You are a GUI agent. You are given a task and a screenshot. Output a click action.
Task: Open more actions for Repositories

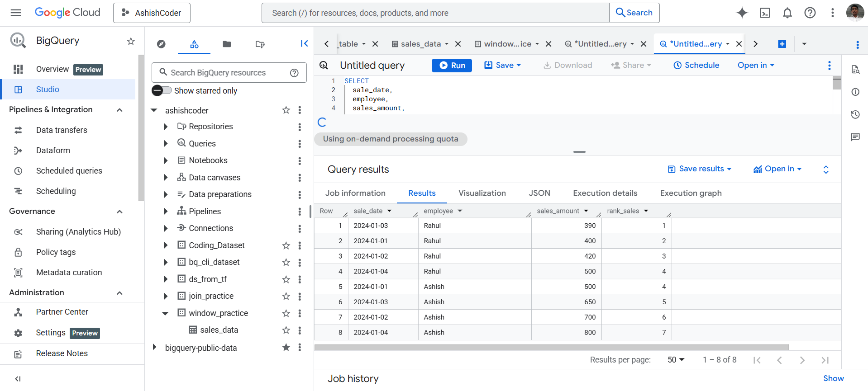click(300, 127)
